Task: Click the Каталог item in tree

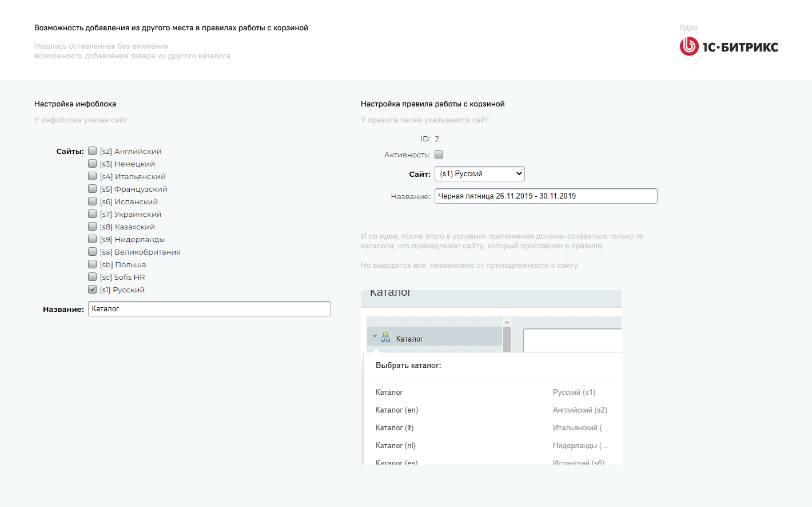Action: pos(409,339)
